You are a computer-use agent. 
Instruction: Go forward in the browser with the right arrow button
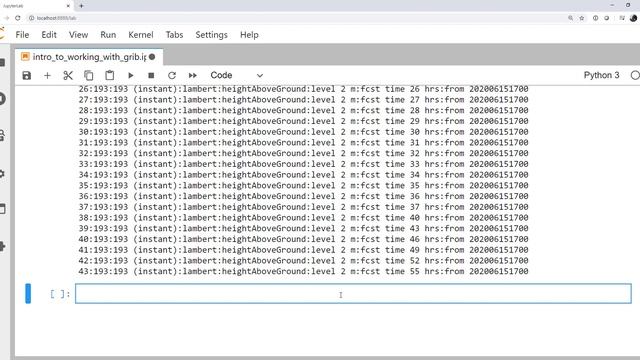(x=6, y=18)
